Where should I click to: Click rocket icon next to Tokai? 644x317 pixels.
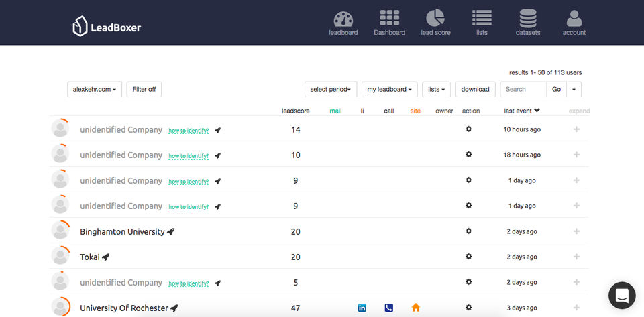[x=105, y=257]
